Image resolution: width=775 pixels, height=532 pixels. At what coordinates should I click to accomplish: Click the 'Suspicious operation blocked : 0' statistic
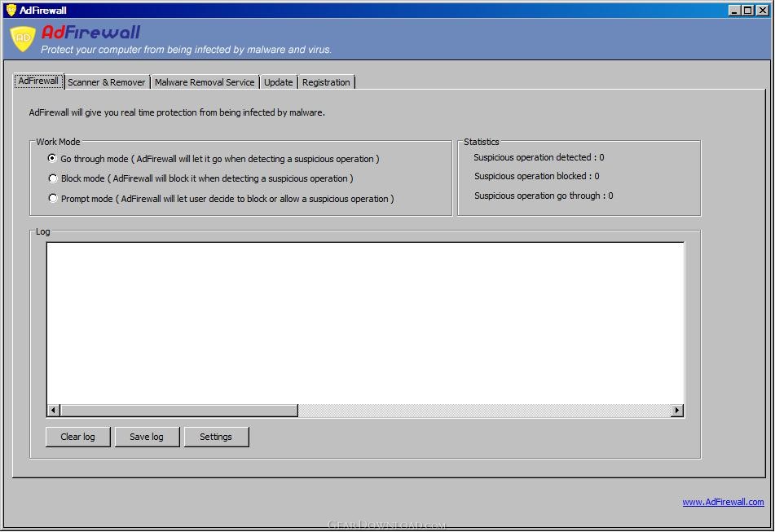coord(537,176)
